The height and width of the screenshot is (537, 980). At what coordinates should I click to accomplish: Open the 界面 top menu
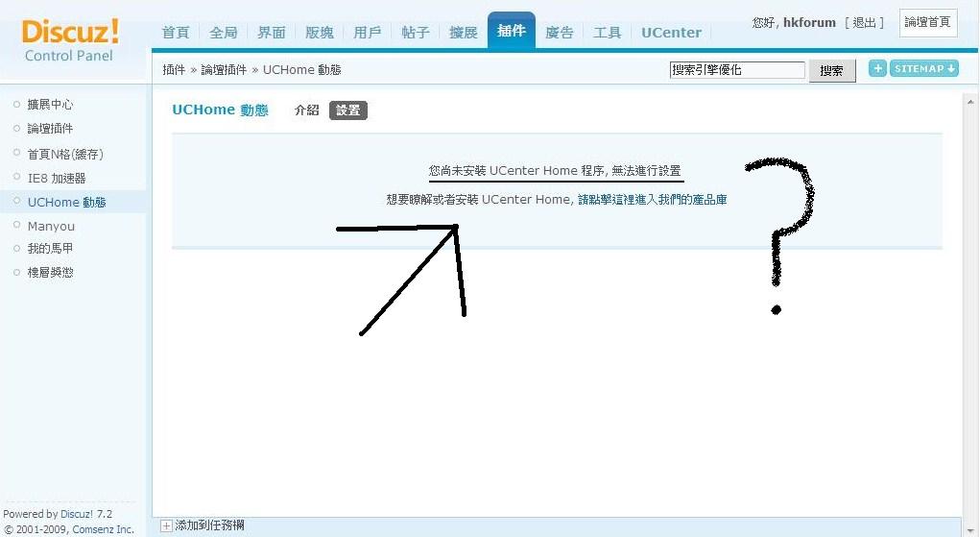coord(272,32)
